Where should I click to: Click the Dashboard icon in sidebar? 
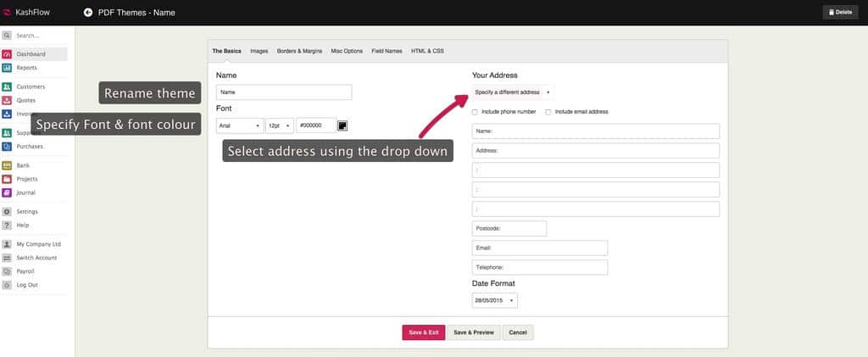[7, 54]
